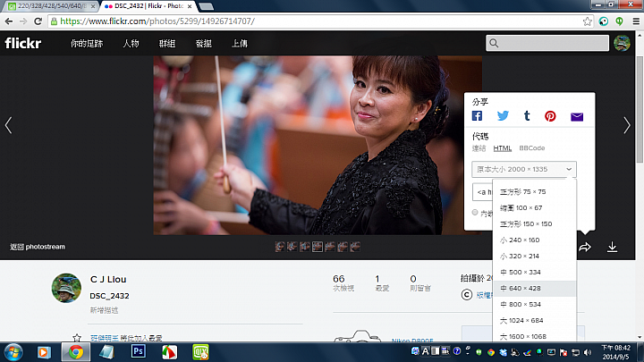Viewport: 644px width, 362px height.
Task: Share the photo on Twitter
Action: [x=503, y=116]
